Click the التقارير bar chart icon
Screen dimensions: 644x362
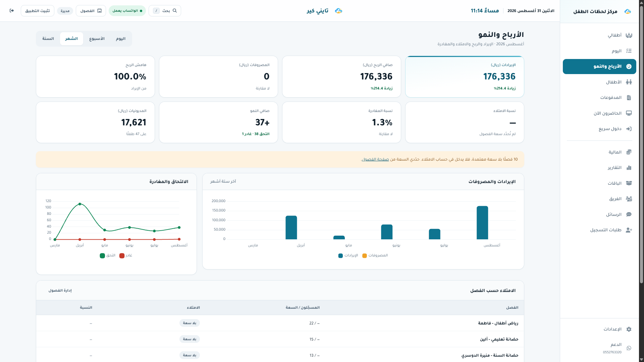coord(629,168)
